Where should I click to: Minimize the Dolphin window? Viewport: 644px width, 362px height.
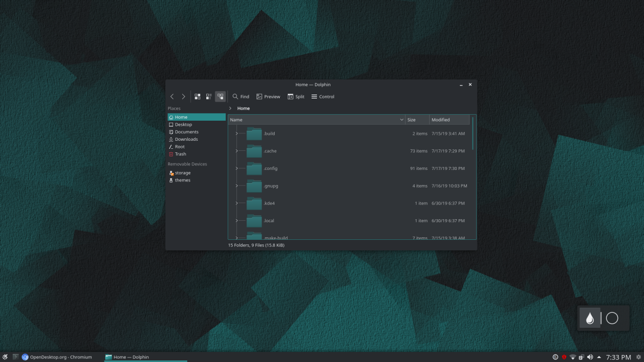coord(461,85)
